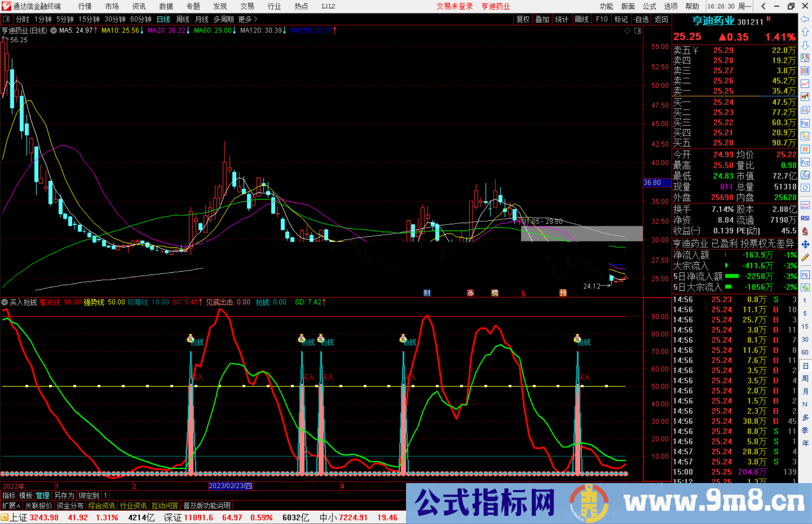Select 季 quarterly period in the right strip
The height and width of the screenshot is (524, 812).
[x=805, y=430]
